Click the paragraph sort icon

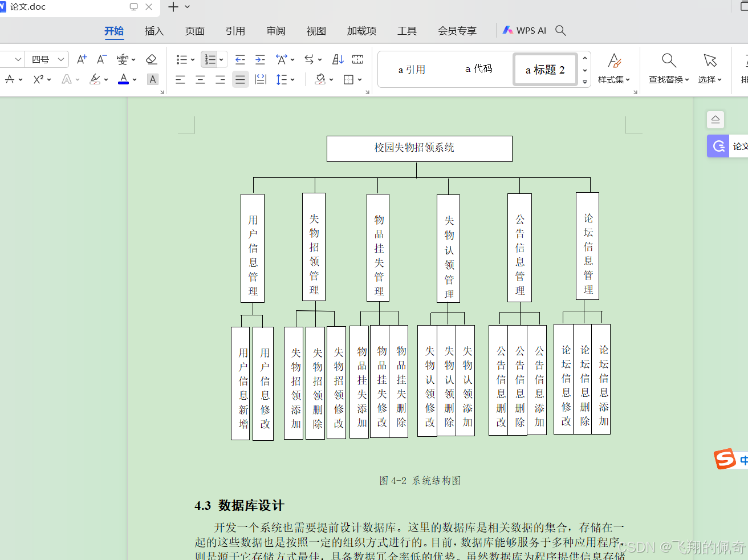point(337,59)
